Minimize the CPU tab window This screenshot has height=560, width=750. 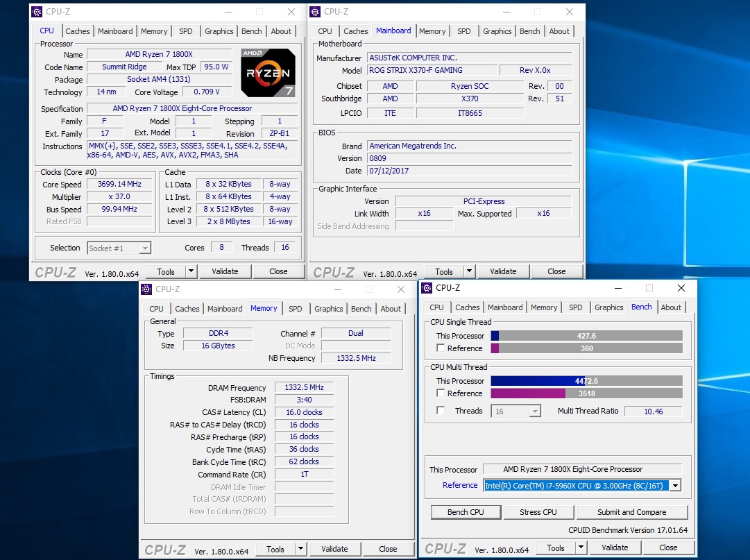[228, 12]
